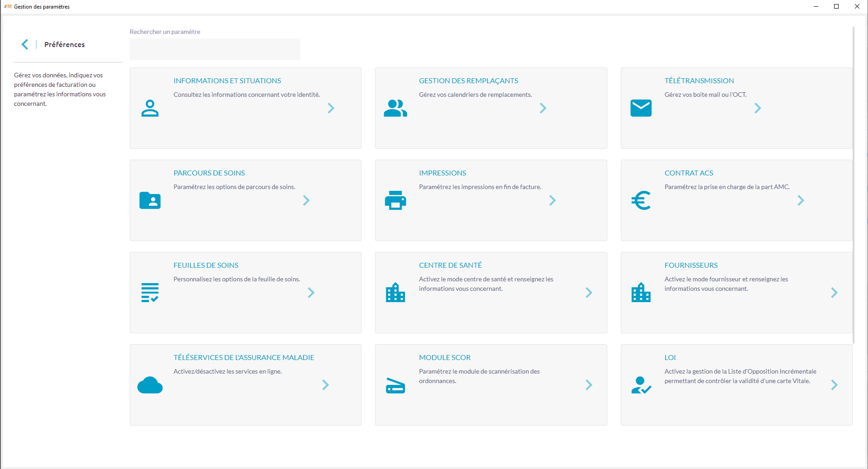
Task: Click the building icon in Centre de Santé
Action: tap(395, 292)
